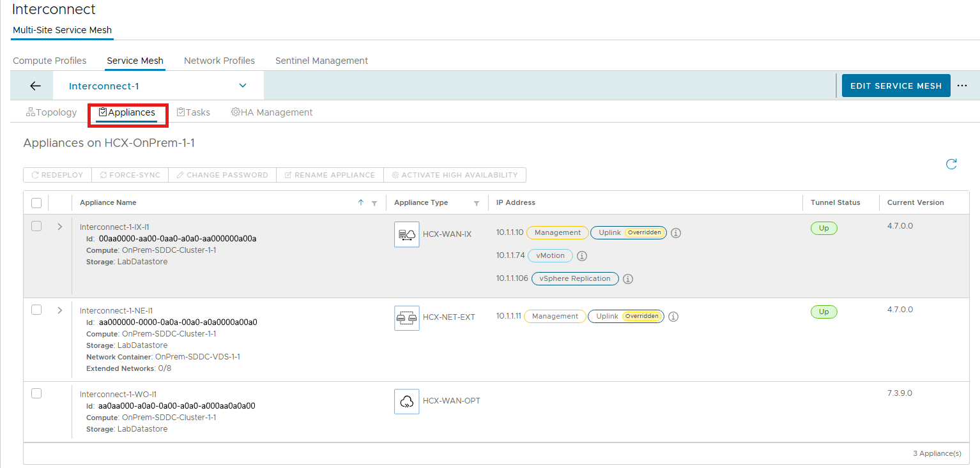Click the Current Version column header
Screen dimensions: 980x468
pos(915,202)
